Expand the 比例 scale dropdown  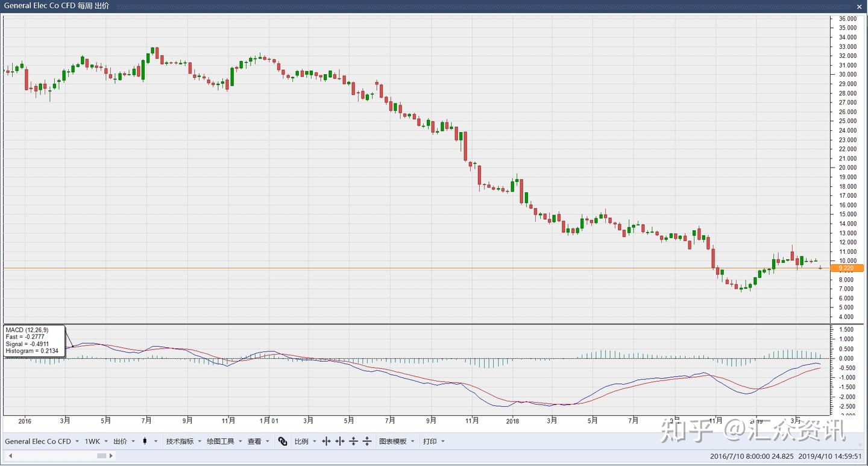pyautogui.click(x=306, y=441)
